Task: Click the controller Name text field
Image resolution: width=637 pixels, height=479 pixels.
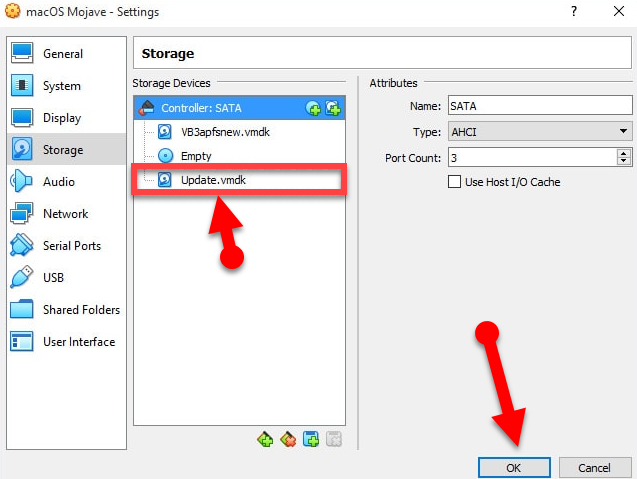Action: [x=539, y=105]
